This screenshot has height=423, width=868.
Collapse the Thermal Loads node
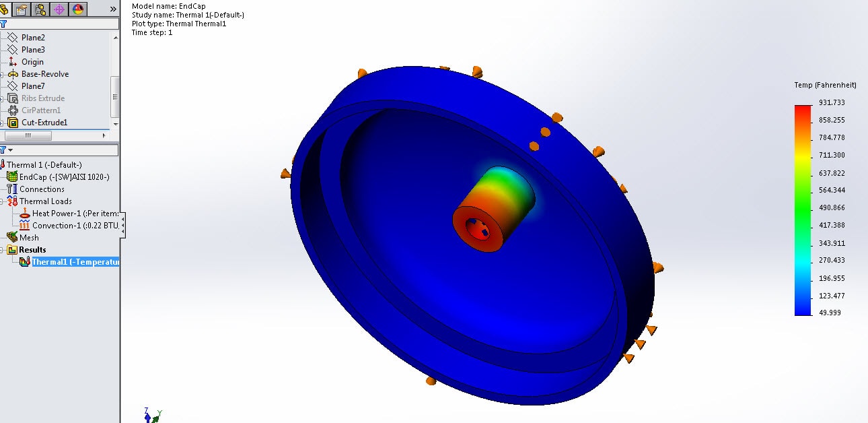pyautogui.click(x=2, y=201)
